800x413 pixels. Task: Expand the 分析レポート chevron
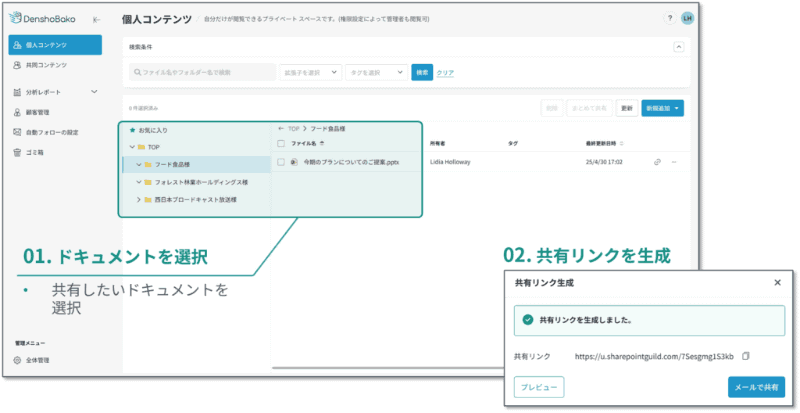click(x=94, y=92)
